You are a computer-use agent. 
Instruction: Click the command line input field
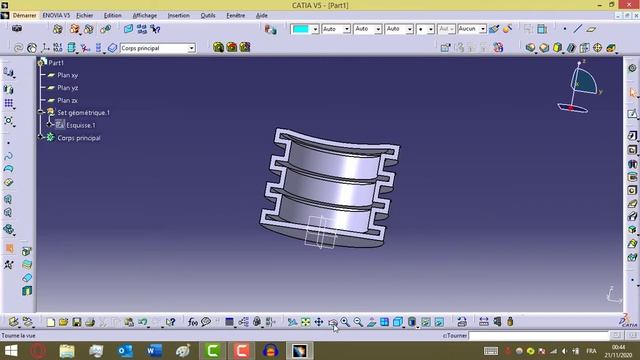pyautogui.click(x=538, y=336)
